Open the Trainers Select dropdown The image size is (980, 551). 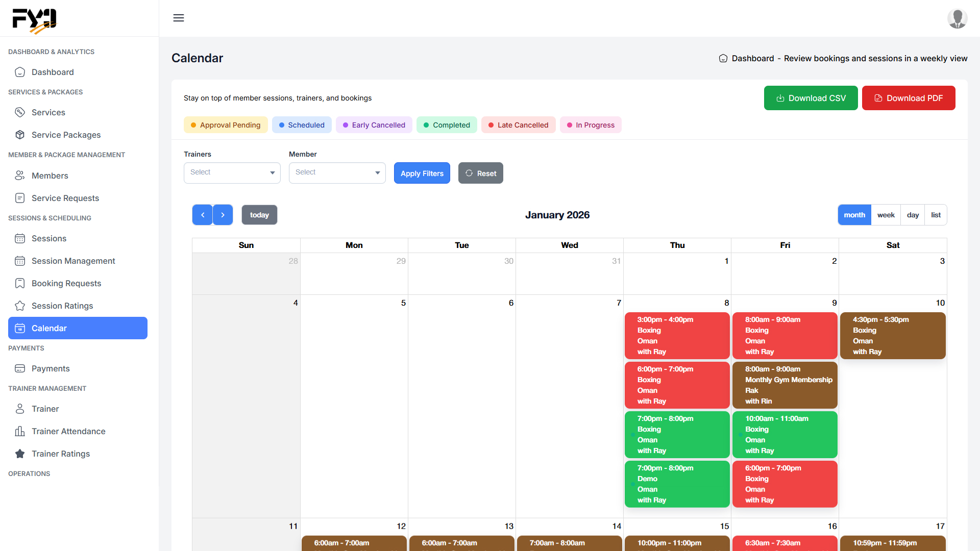tap(232, 172)
